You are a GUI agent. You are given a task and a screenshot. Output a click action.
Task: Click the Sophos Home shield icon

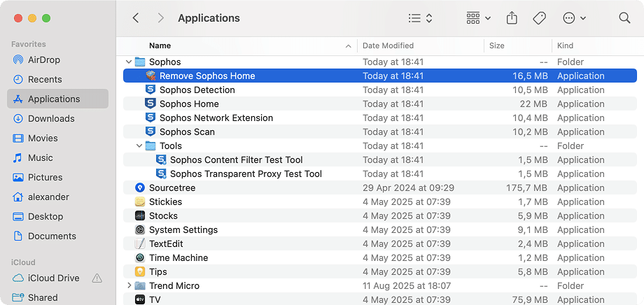(150, 104)
